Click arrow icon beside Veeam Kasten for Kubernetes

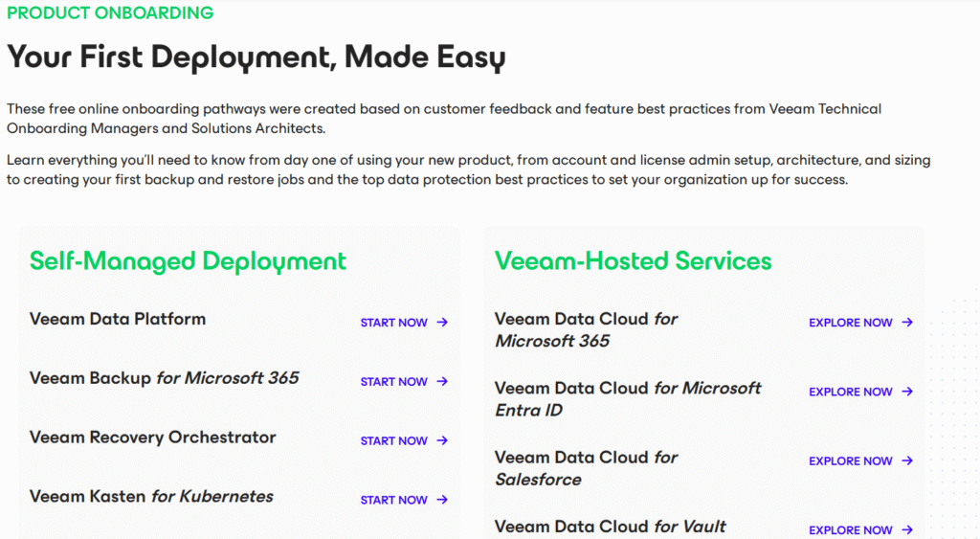click(x=442, y=500)
